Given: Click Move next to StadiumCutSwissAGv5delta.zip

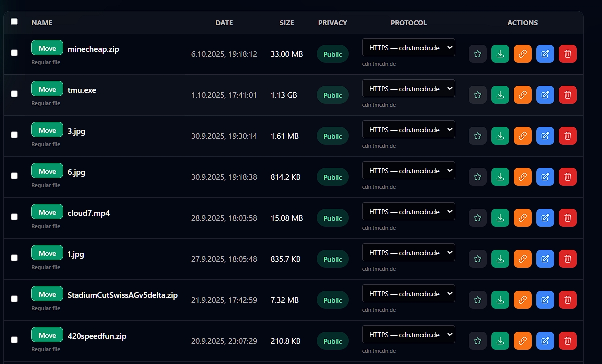Looking at the screenshot, I should (x=47, y=294).
